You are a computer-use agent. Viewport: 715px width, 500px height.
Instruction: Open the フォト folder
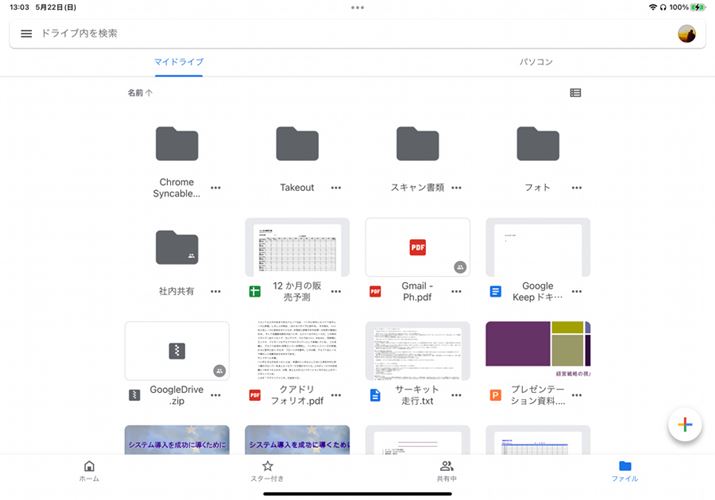tap(538, 144)
